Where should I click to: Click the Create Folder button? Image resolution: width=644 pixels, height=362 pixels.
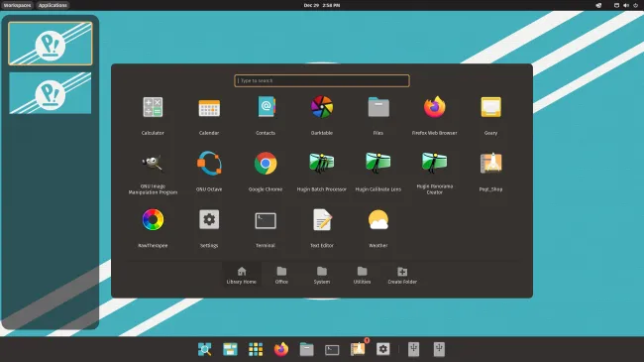click(x=402, y=275)
